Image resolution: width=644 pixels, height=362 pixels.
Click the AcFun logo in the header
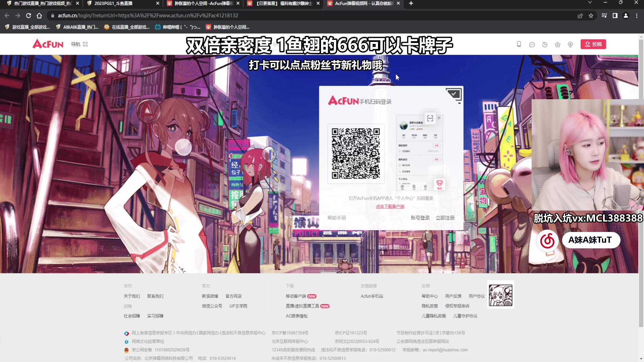[x=48, y=44]
